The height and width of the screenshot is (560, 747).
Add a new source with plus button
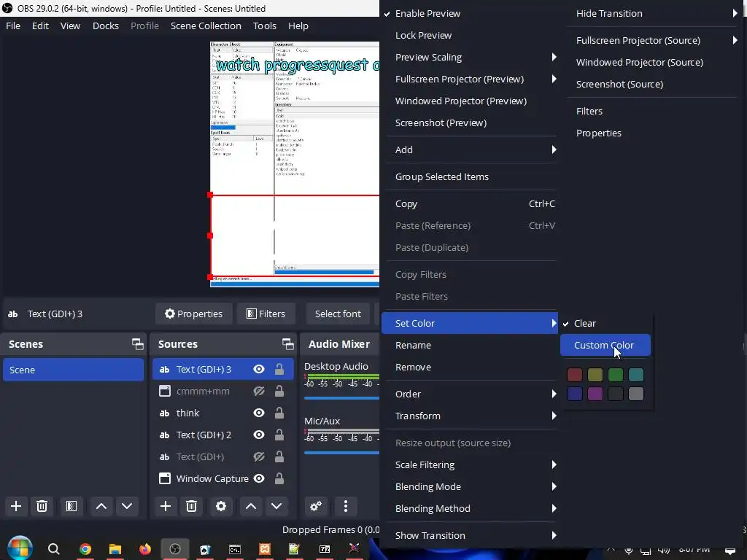point(166,506)
